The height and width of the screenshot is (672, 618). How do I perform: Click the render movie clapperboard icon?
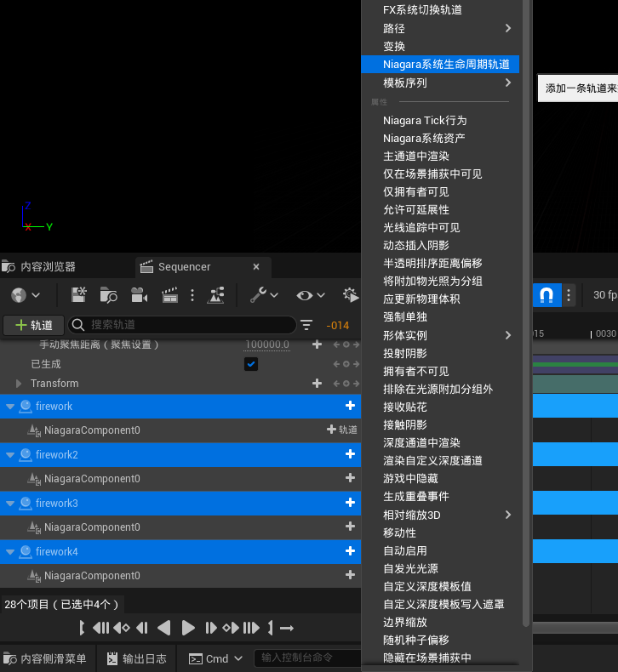tap(170, 295)
